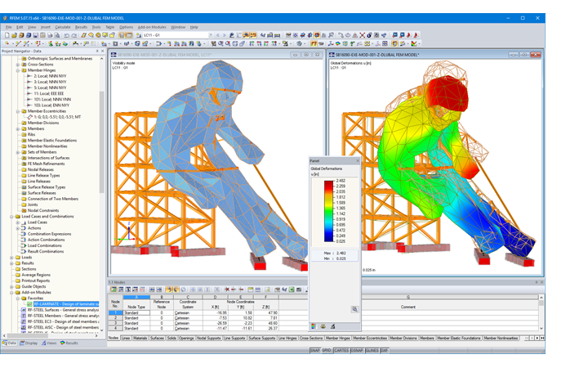Image resolution: width=588 pixels, height=368 pixels.
Task: Click the color spectrum icon in Panel
Action: [x=314, y=326]
